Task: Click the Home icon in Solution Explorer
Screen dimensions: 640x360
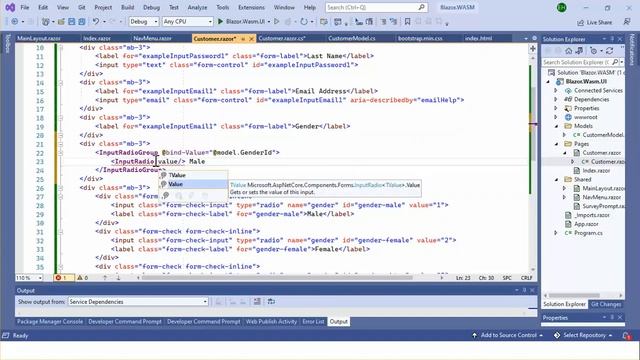Action: [x=569, y=51]
